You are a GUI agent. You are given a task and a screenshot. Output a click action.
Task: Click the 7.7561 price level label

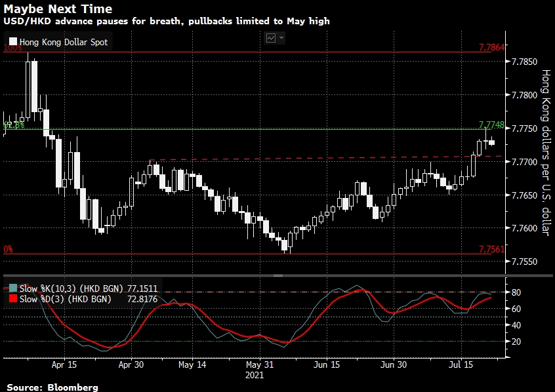(x=491, y=250)
